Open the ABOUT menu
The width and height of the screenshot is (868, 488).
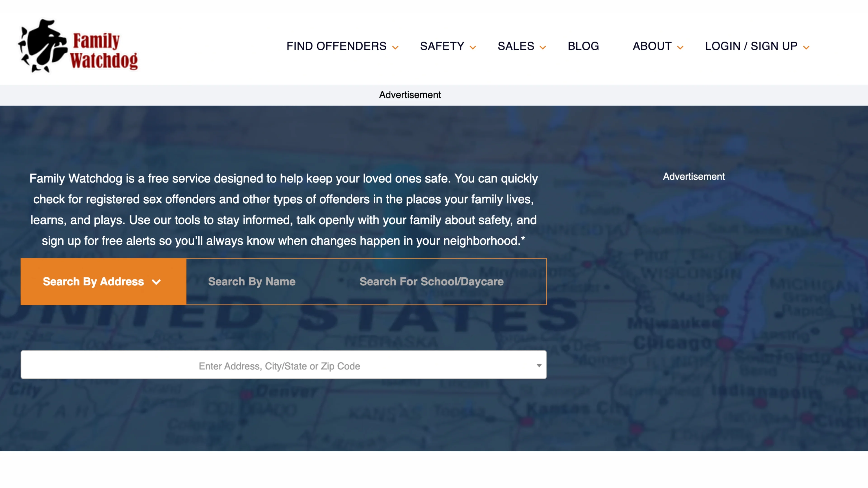point(652,46)
